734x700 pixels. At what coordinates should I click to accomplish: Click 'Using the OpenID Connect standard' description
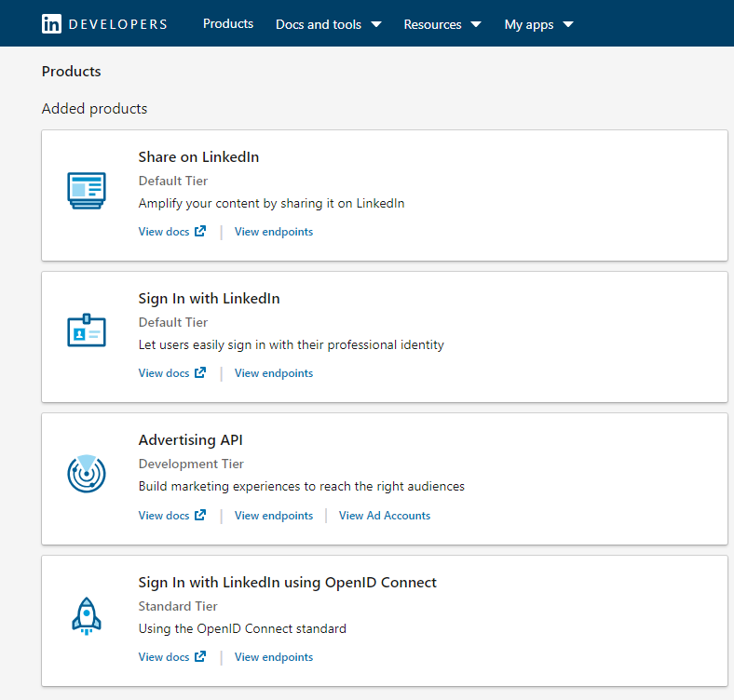pos(242,628)
